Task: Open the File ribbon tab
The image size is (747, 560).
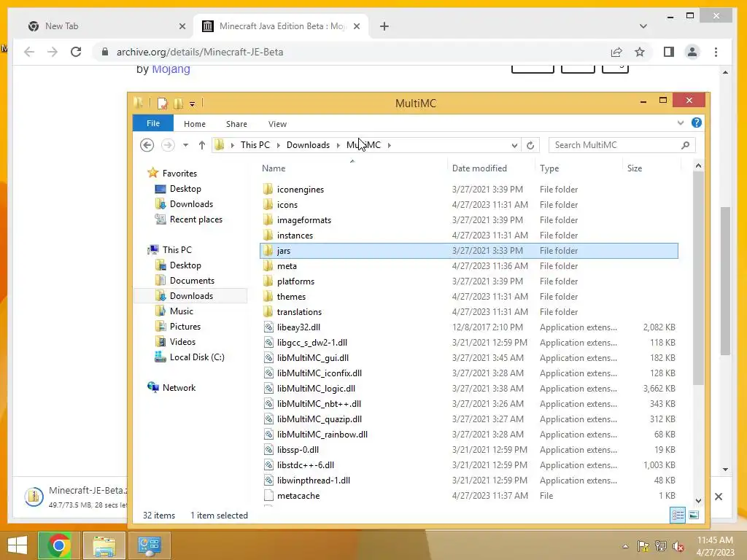Action: (x=153, y=123)
